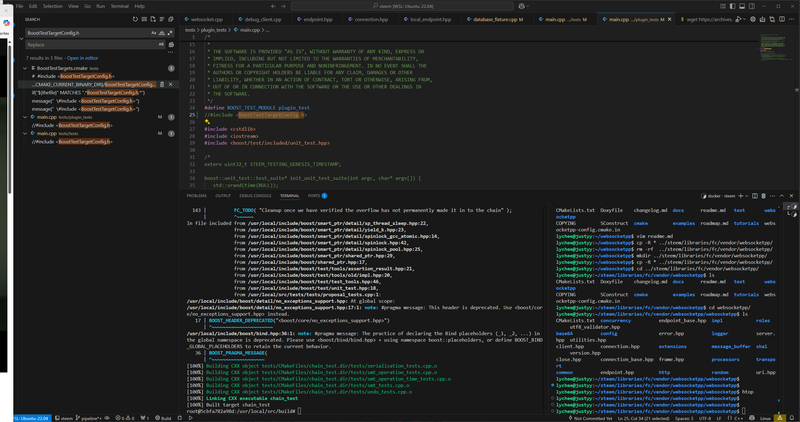Viewport: 800px width, 422px height.
Task: Toggle Preserve Case in replace box
Action: point(161,44)
